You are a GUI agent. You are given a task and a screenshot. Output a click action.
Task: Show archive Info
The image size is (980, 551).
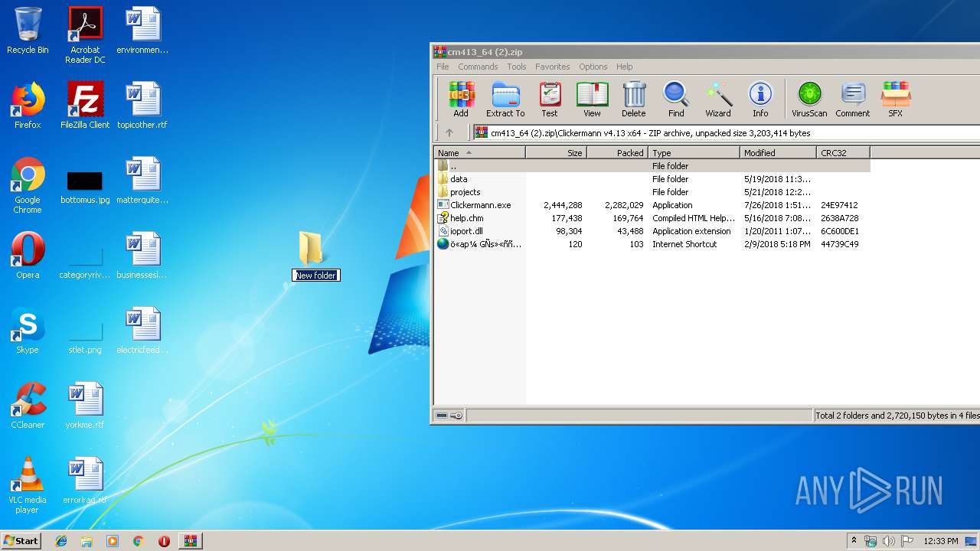pos(760,99)
